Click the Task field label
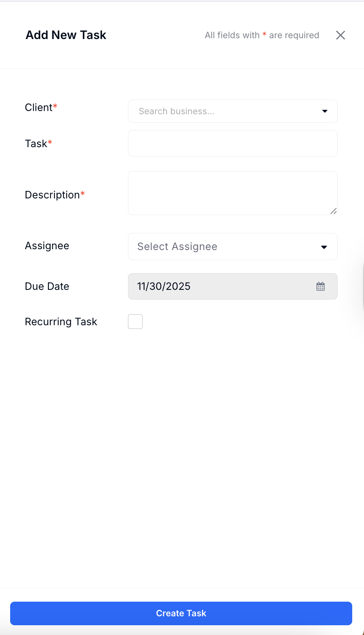 click(x=36, y=144)
